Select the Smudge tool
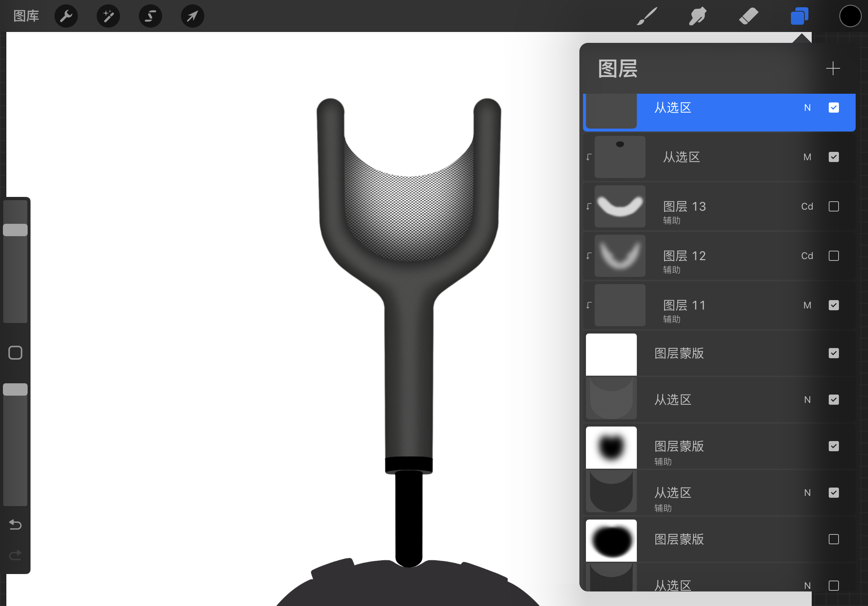Viewport: 868px width, 606px height. tap(698, 16)
